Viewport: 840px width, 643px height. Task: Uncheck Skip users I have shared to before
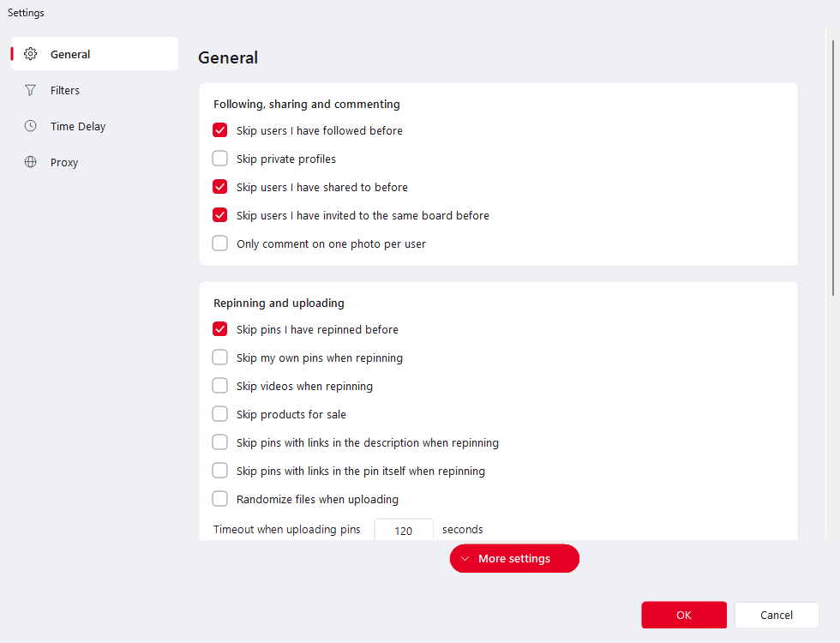pos(219,187)
